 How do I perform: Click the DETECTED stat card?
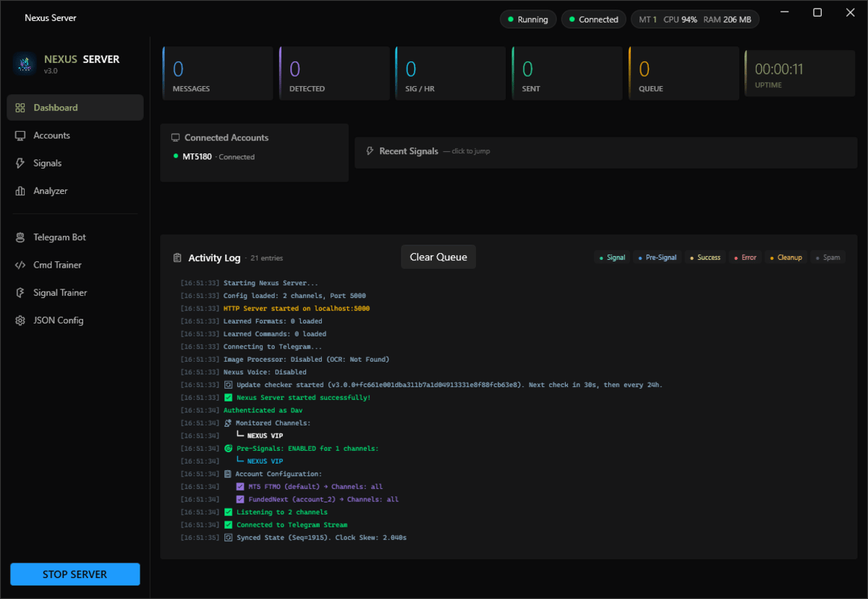click(x=334, y=73)
